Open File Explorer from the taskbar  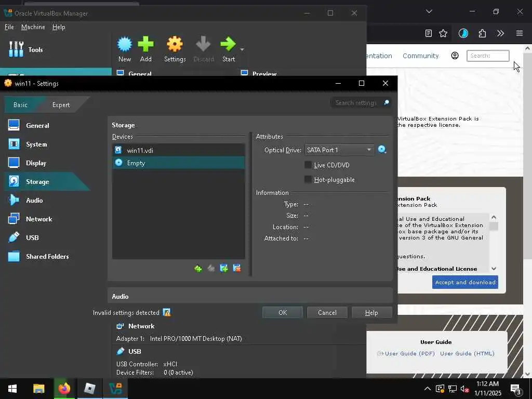coord(38,389)
